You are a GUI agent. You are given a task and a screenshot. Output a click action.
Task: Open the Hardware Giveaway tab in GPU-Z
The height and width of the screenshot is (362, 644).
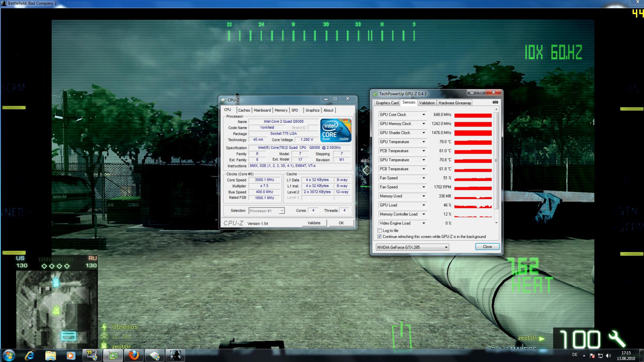[x=455, y=103]
